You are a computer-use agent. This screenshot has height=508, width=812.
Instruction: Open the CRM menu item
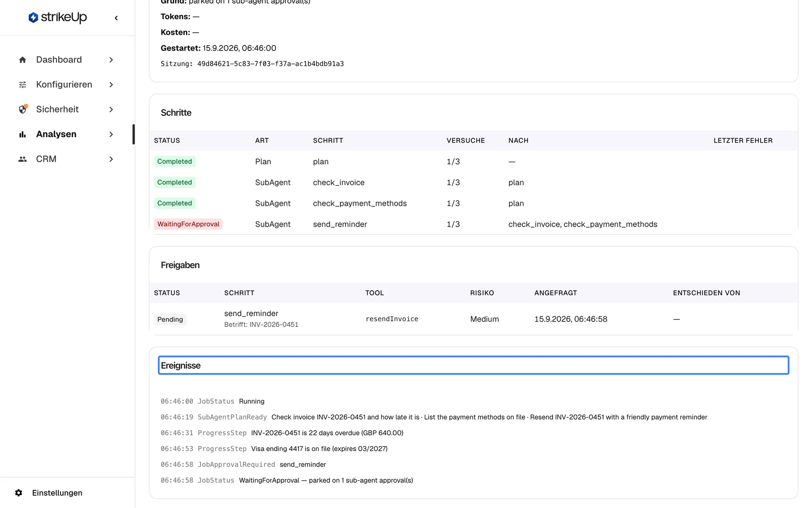(66, 159)
